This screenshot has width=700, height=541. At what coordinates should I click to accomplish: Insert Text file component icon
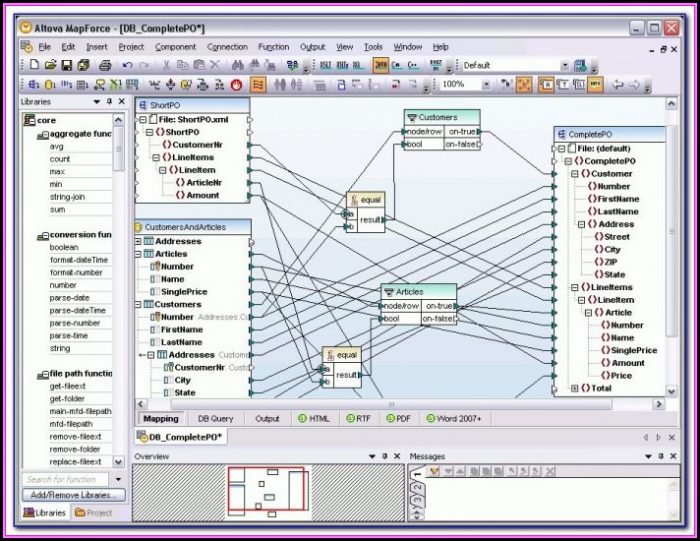83,84
